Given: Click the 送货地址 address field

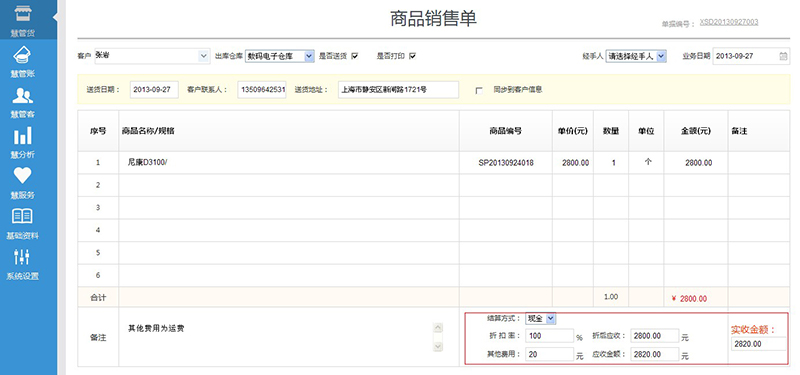Looking at the screenshot, I should 398,89.
